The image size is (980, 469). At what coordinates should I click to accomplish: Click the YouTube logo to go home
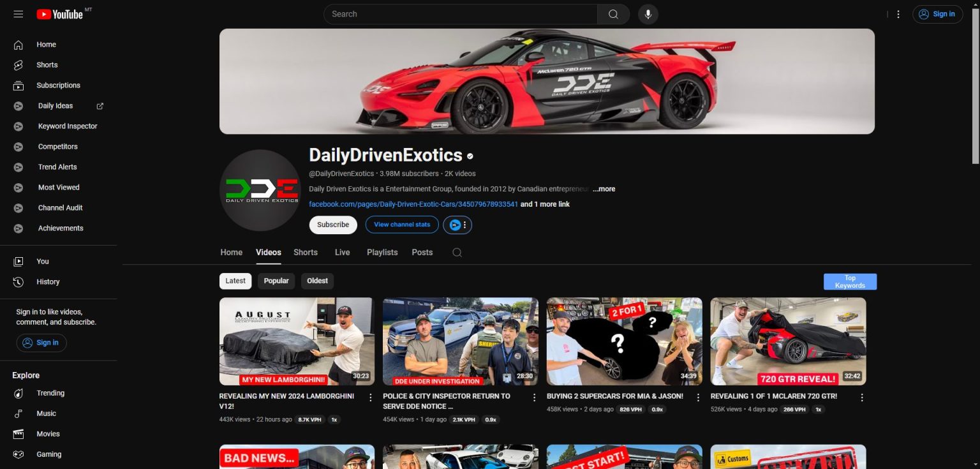62,13
